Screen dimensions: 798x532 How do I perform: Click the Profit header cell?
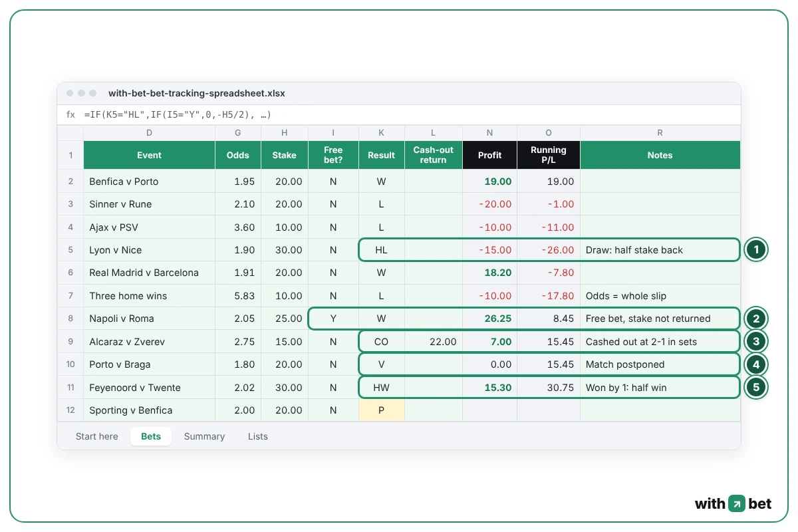pos(489,155)
